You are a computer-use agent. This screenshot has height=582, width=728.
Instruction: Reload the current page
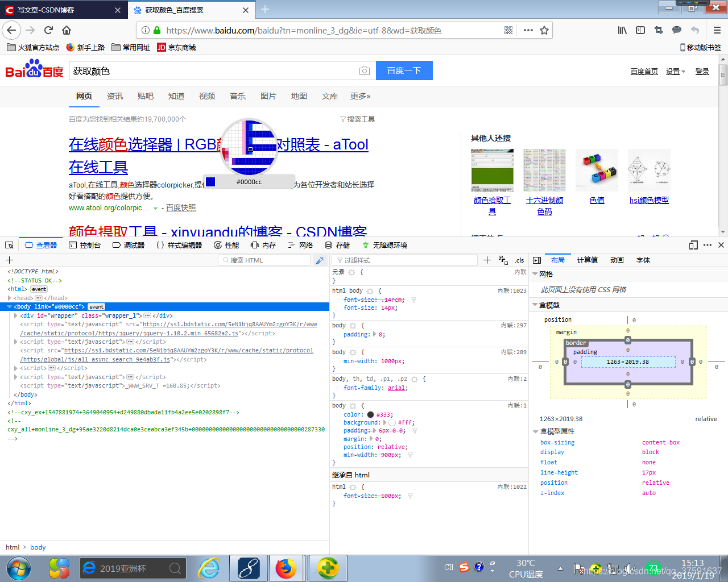48,30
